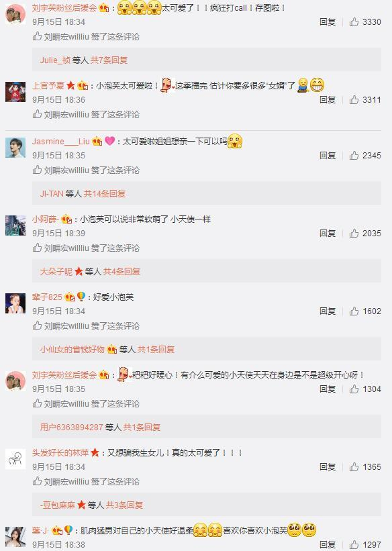Expand the 共7条回复 replies
392x551 pixels.
click(x=109, y=60)
